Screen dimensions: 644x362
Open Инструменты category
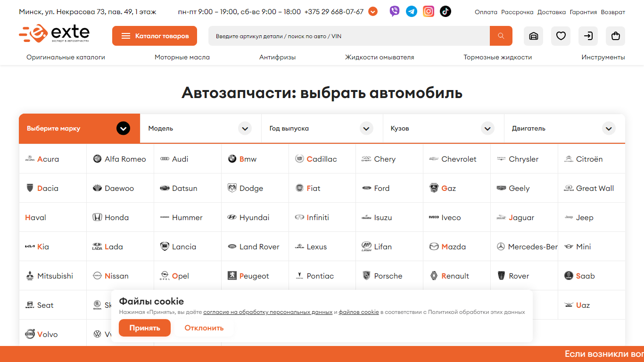[x=603, y=58]
